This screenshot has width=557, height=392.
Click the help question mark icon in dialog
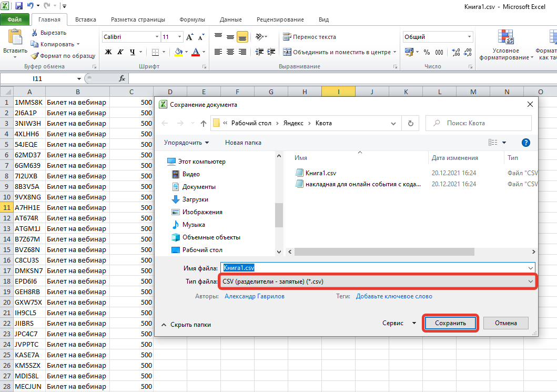525,143
